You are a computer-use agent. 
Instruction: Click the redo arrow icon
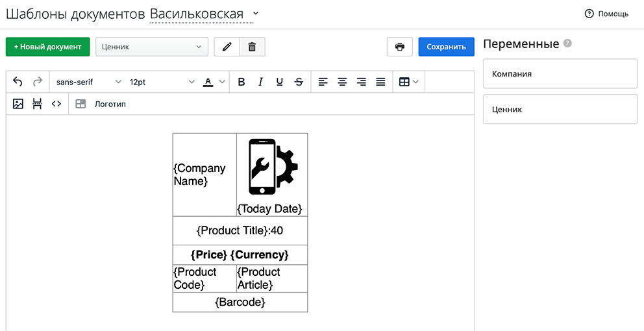pos(38,82)
